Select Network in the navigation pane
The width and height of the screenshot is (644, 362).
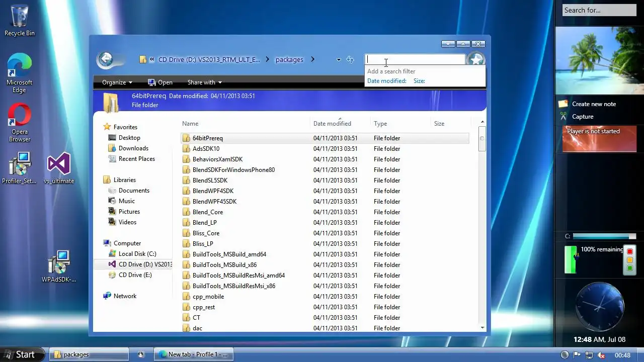point(125,296)
